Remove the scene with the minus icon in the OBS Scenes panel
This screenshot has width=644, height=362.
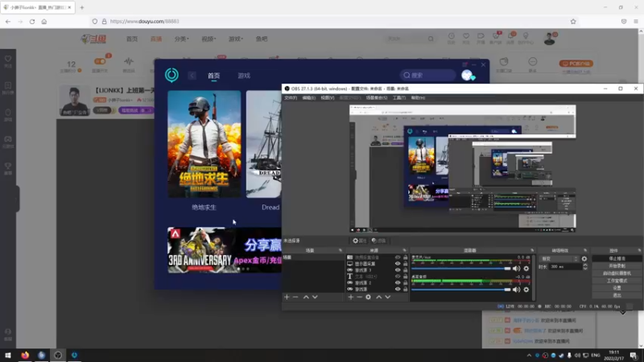click(295, 297)
